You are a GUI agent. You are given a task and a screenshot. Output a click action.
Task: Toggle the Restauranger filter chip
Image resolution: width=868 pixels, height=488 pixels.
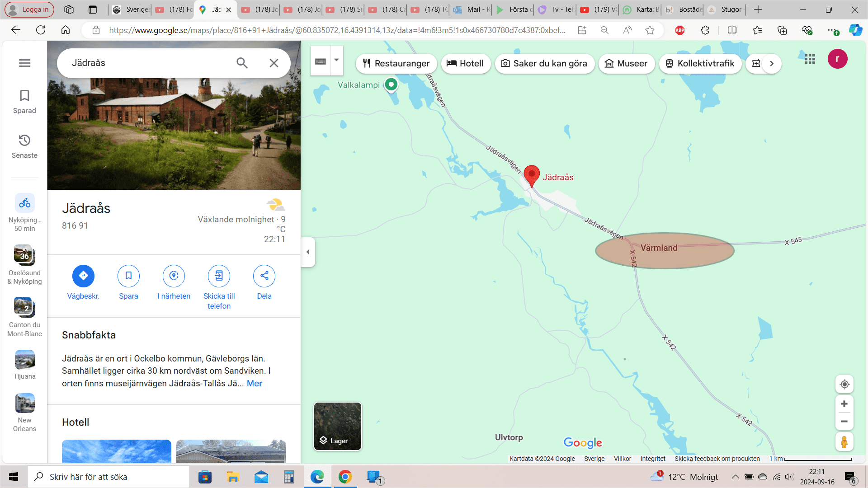(396, 64)
